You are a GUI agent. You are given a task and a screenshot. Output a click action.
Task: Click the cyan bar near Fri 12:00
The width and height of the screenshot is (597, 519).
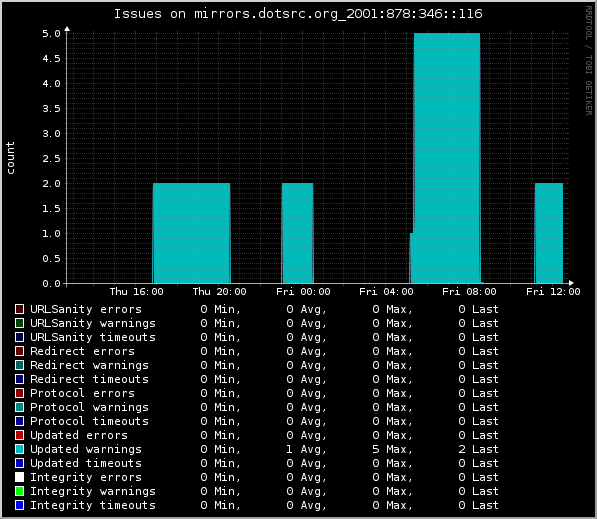[x=549, y=233]
